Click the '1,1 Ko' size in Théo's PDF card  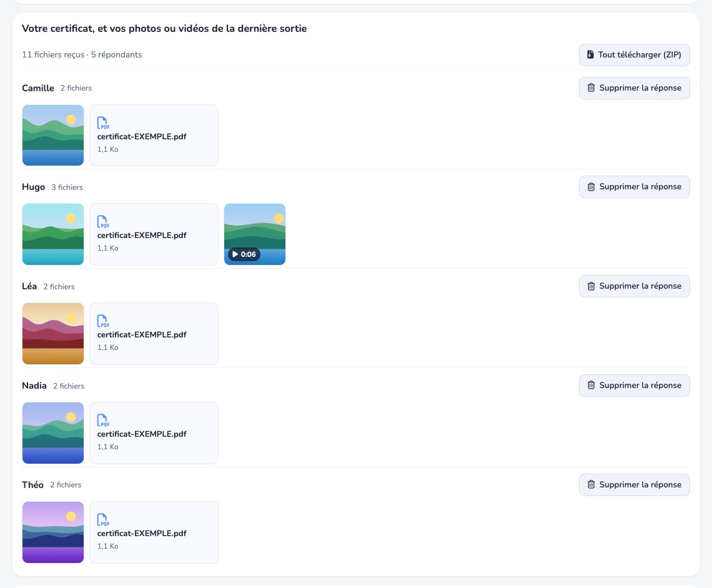point(107,546)
